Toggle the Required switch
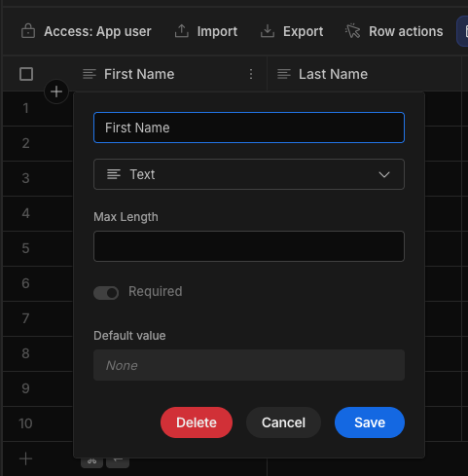The width and height of the screenshot is (468, 476). [106, 293]
